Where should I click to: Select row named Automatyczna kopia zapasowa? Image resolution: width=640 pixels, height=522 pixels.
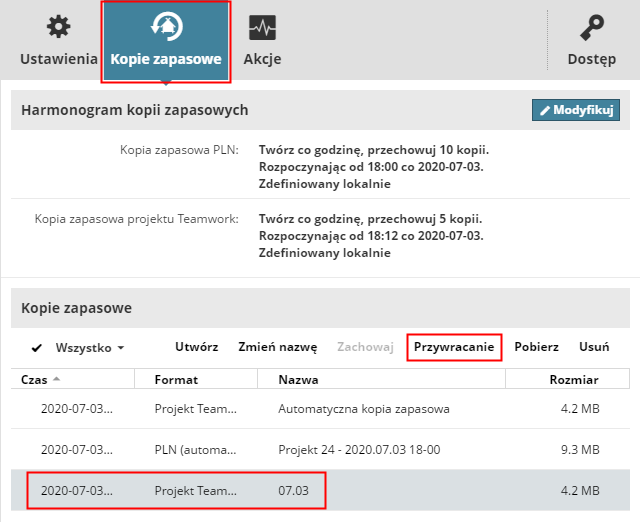[x=320, y=409]
